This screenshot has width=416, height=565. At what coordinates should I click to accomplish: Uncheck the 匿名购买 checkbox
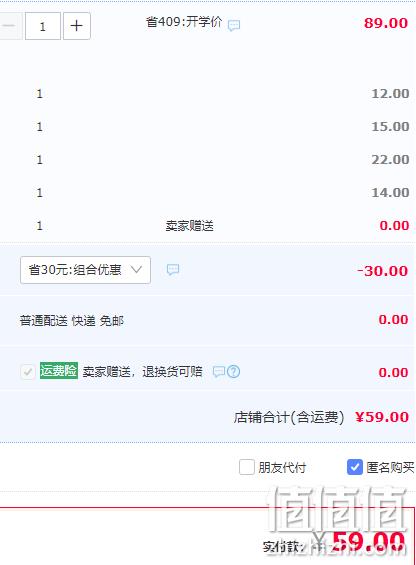354,467
